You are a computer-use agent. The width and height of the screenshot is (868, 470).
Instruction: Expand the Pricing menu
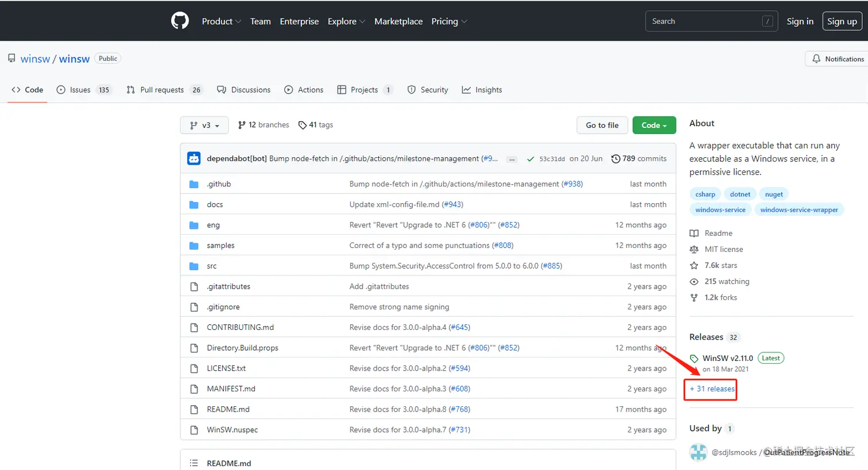[449, 21]
